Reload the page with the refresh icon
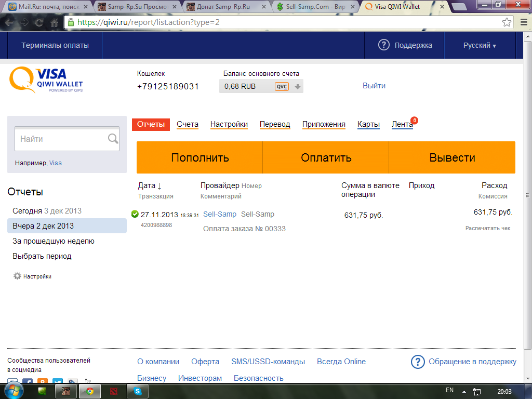532x399 pixels. click(39, 22)
